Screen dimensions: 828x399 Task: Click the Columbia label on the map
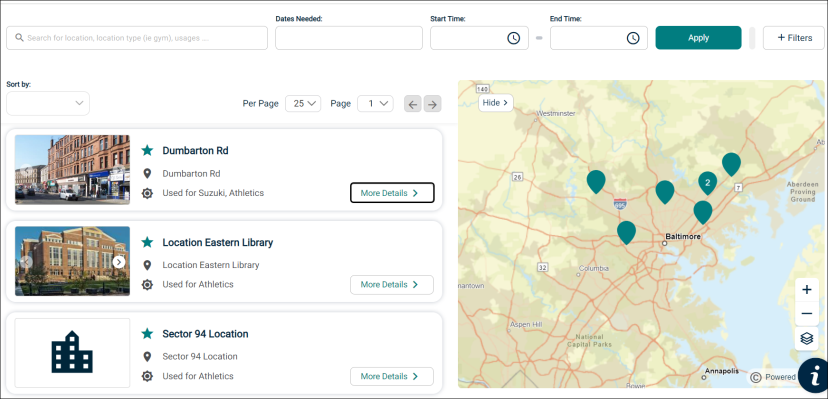click(595, 268)
